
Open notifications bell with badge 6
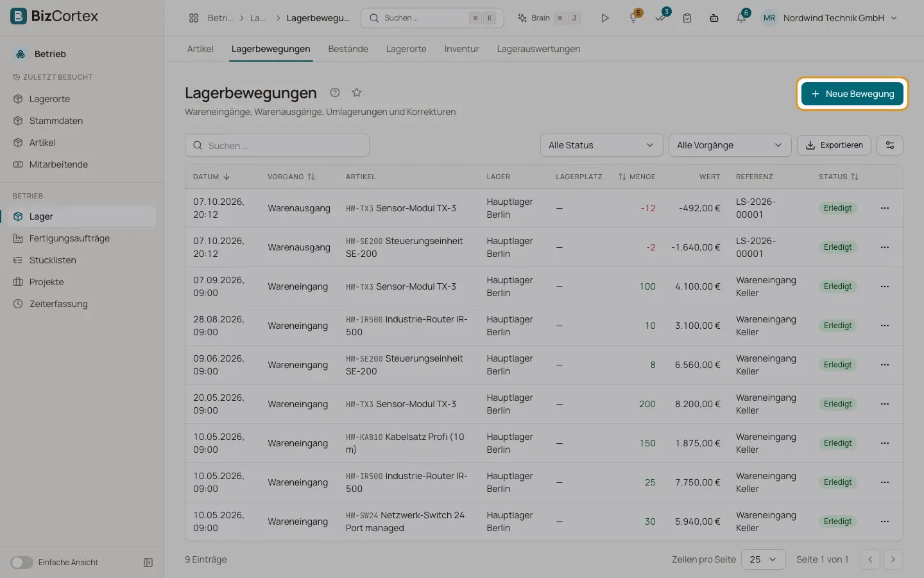point(741,18)
